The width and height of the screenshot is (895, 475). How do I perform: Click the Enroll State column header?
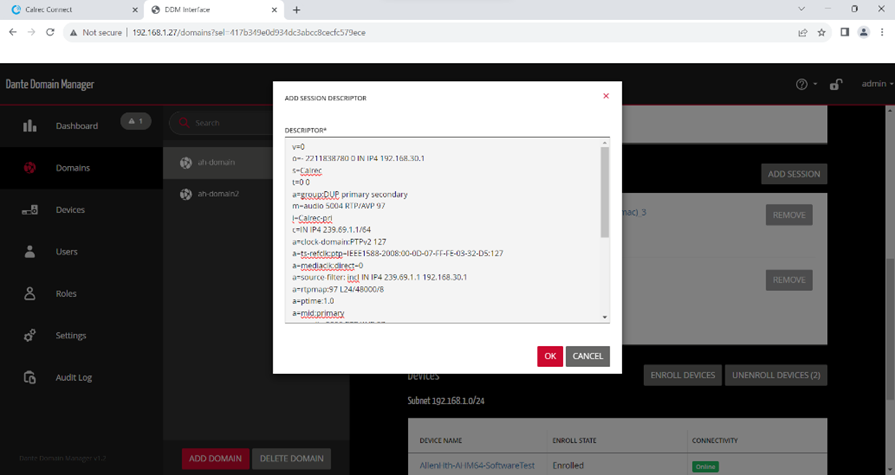coord(574,441)
